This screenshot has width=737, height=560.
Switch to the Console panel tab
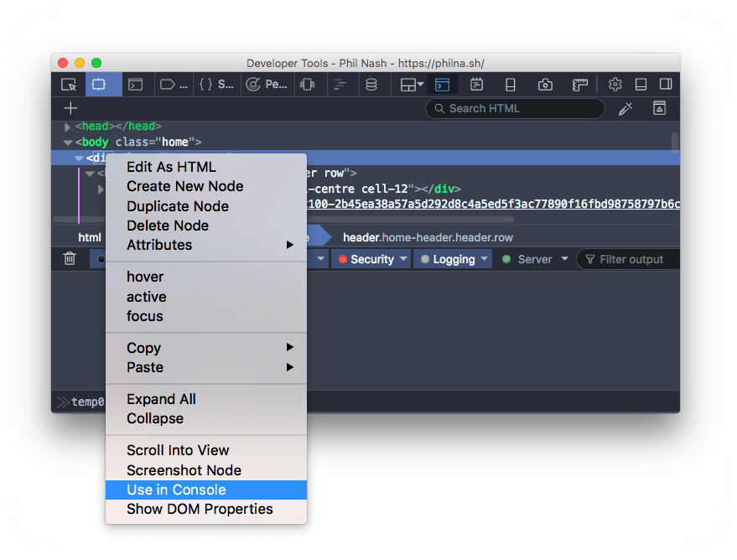(135, 85)
